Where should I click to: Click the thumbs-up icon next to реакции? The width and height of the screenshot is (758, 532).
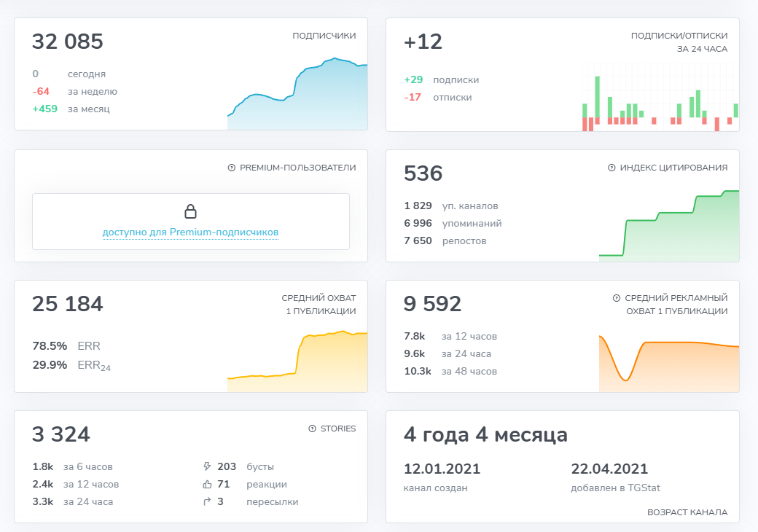click(x=208, y=484)
